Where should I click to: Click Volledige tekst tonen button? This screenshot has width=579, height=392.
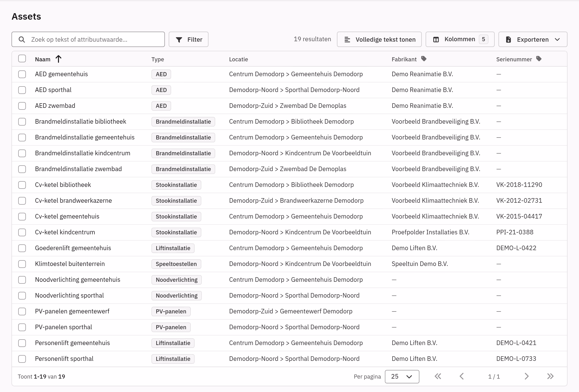[379, 39]
